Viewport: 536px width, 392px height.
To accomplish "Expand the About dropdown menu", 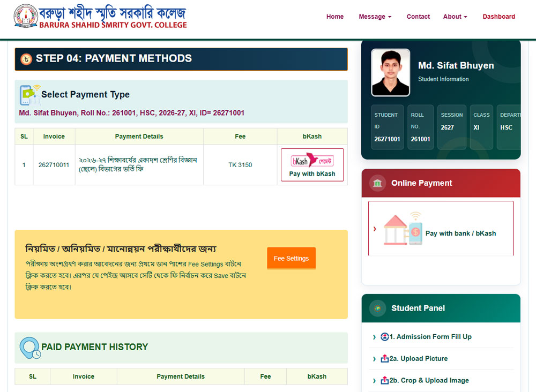I will tap(455, 17).
